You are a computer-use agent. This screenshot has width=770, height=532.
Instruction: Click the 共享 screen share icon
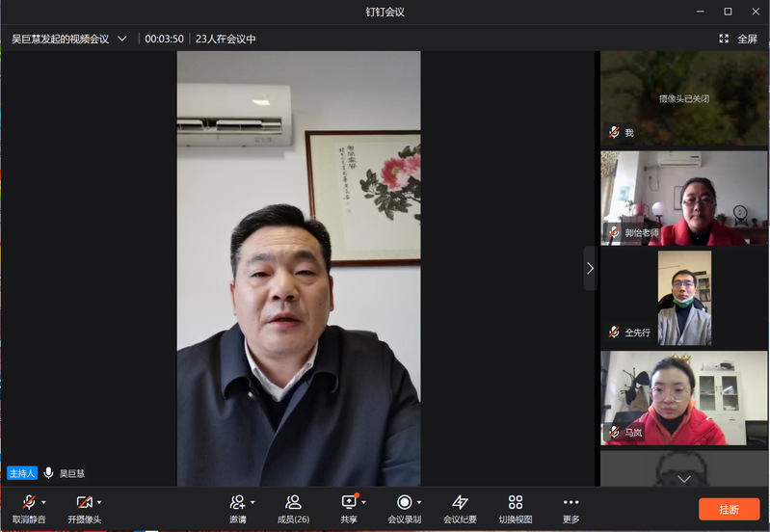tap(349, 503)
